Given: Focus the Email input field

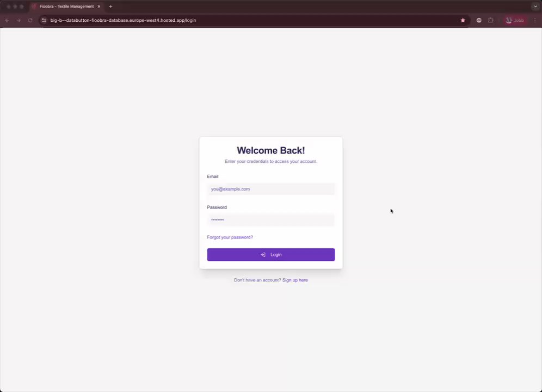Looking at the screenshot, I should 270,189.
